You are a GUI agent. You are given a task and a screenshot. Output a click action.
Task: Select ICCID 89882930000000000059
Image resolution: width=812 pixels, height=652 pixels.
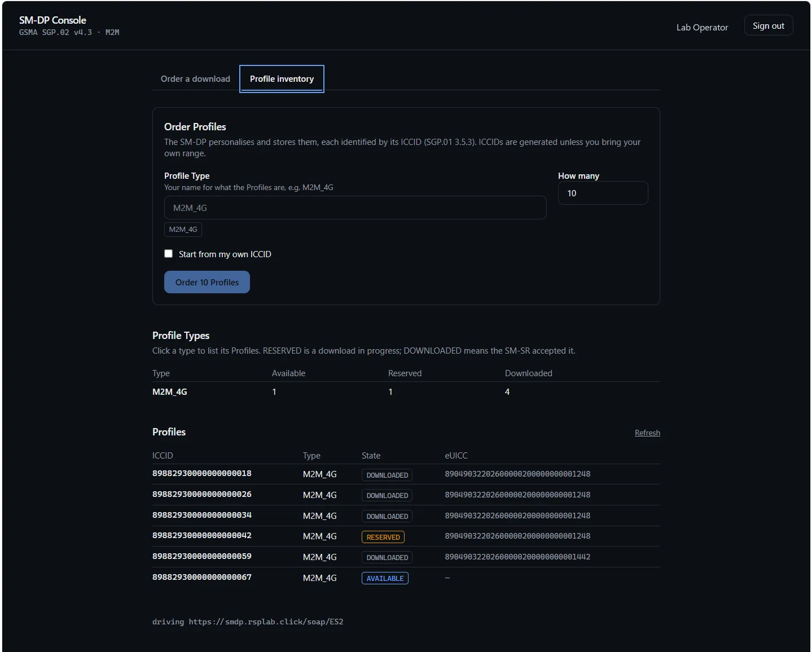click(202, 557)
